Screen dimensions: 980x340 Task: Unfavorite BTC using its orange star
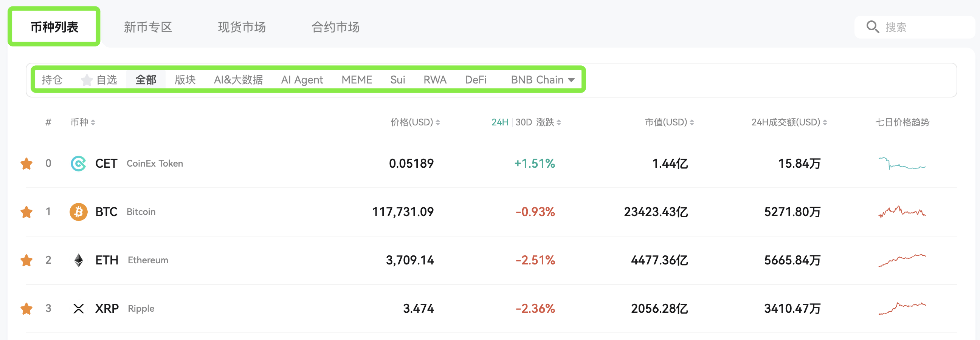click(26, 212)
